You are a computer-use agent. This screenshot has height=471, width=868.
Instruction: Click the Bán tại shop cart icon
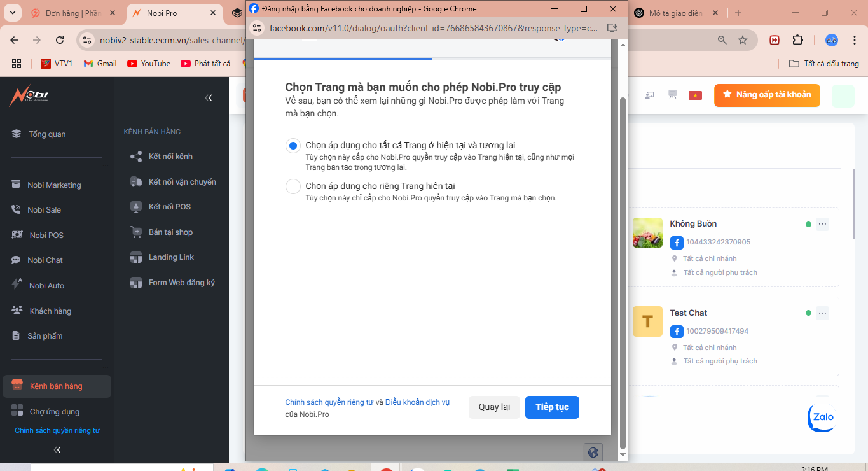coord(136,232)
